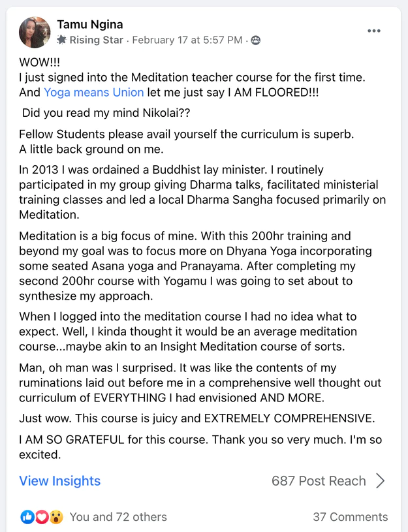Screen dimensions: 408x532
Task: Click the paragraph mentioning Dhyana Yoga
Action: point(196,264)
